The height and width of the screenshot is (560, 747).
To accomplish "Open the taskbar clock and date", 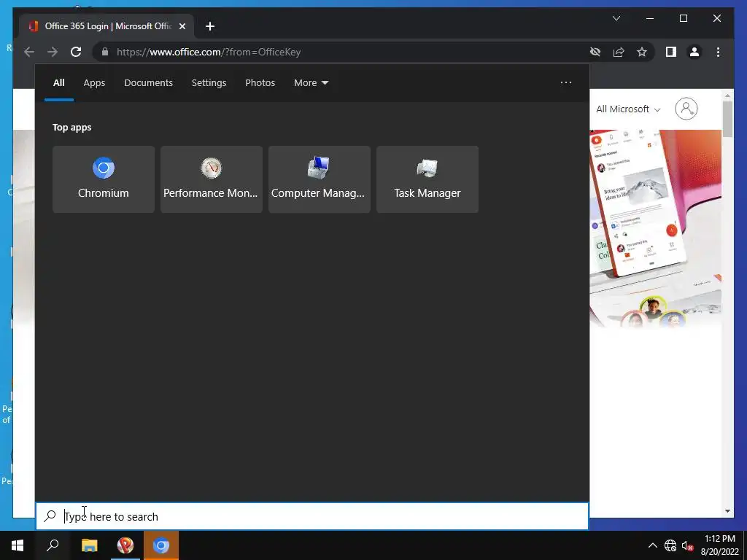I will pyautogui.click(x=720, y=545).
